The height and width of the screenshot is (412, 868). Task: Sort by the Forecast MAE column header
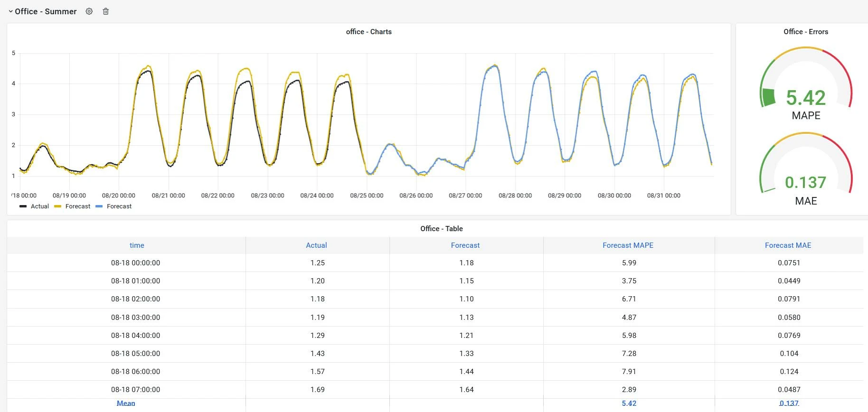click(x=788, y=245)
